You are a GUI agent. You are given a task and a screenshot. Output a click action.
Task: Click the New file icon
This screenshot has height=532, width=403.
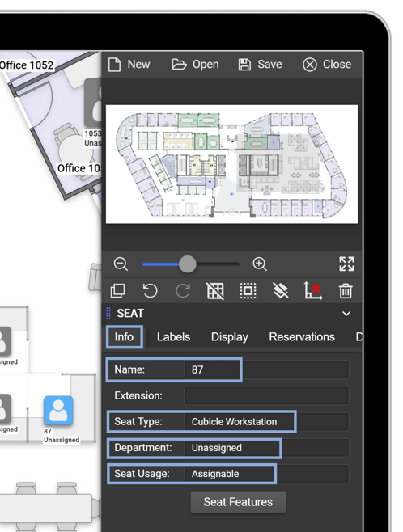pos(114,65)
